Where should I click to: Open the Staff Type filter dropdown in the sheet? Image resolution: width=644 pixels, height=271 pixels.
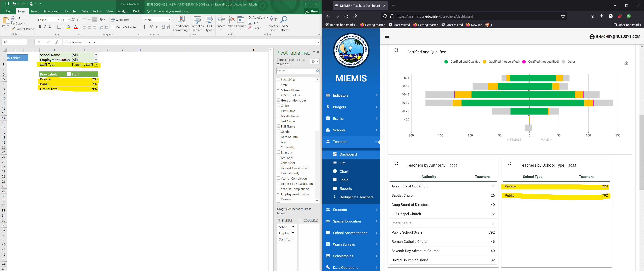point(96,65)
